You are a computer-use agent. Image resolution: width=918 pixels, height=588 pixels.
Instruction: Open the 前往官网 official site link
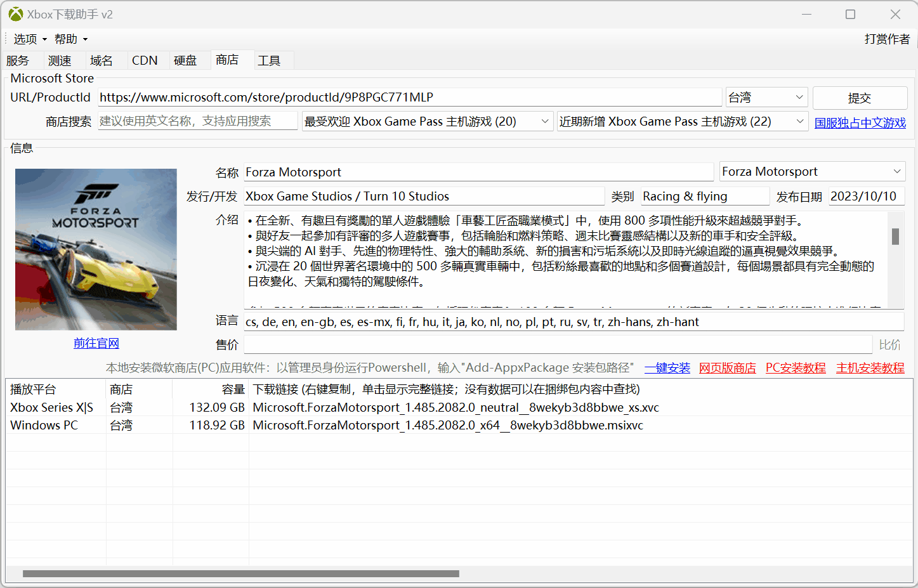[x=96, y=343]
